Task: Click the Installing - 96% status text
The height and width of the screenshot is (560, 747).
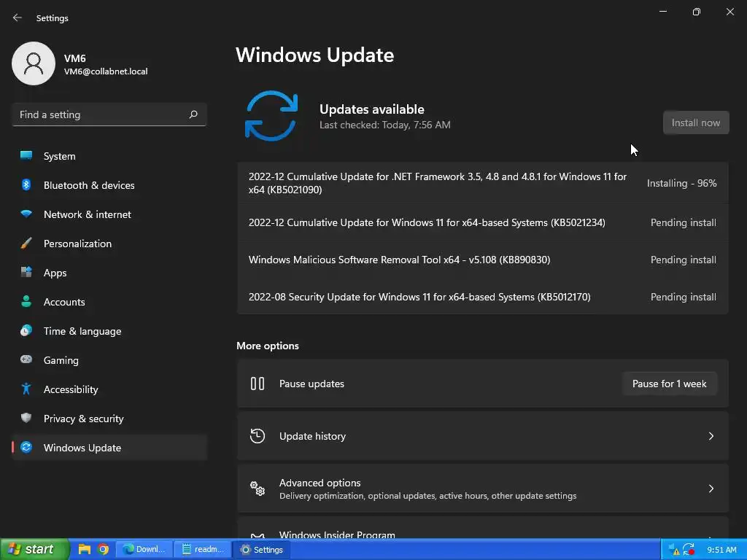Action: tap(681, 183)
